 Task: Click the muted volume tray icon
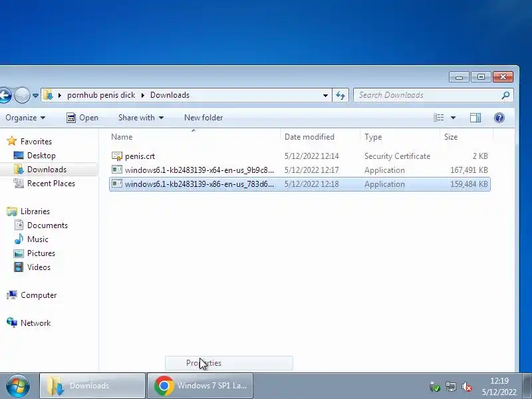[x=467, y=386]
